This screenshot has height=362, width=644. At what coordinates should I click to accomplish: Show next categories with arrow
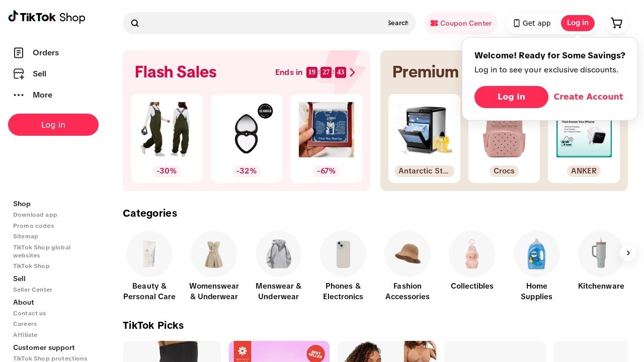point(628,253)
